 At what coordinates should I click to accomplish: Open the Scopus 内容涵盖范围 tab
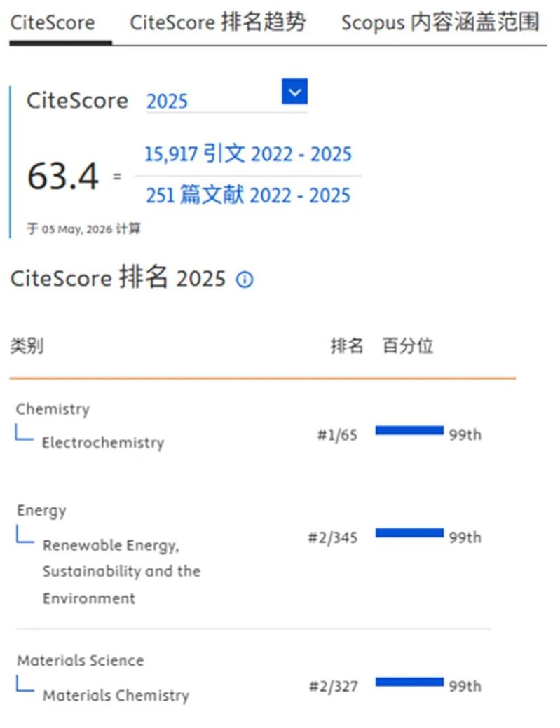tap(440, 22)
